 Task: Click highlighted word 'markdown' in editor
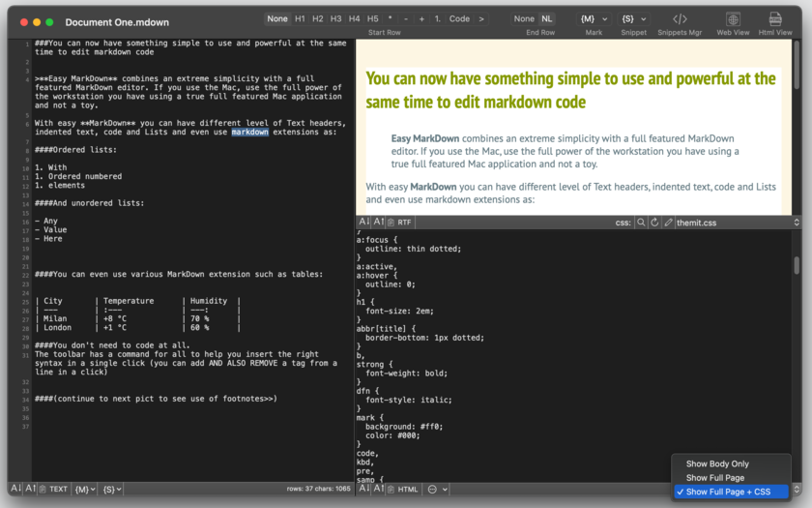[x=249, y=132]
